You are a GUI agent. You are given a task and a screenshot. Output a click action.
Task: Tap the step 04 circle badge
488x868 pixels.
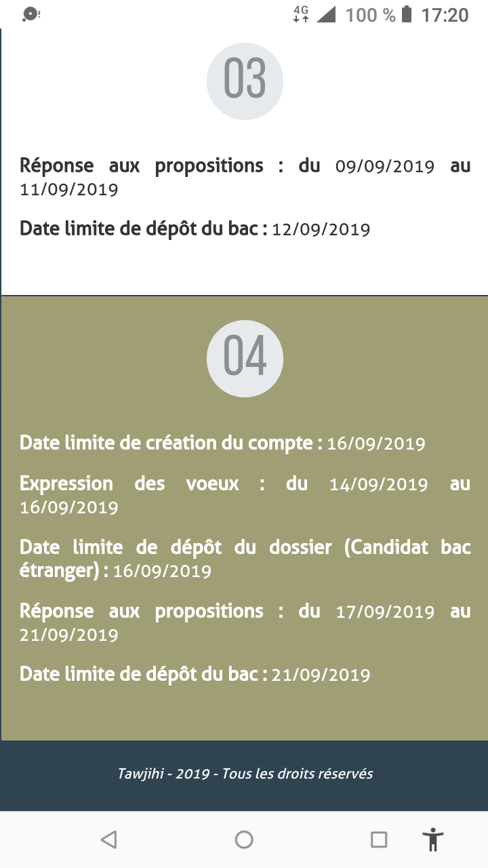click(245, 358)
